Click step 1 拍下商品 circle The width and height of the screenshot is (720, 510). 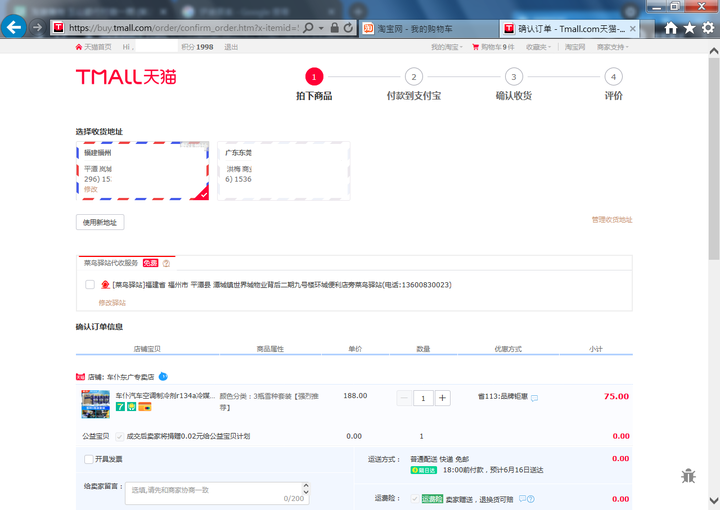(x=314, y=77)
